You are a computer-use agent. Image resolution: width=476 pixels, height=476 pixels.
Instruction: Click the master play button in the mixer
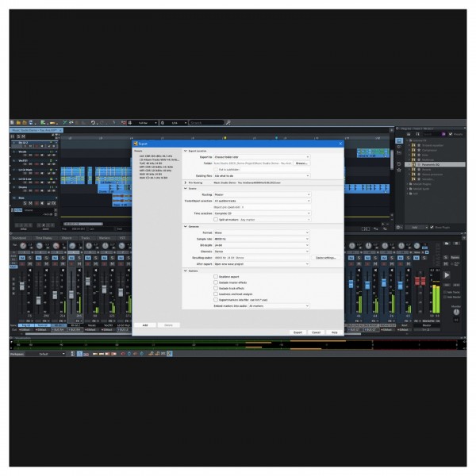[447, 275]
